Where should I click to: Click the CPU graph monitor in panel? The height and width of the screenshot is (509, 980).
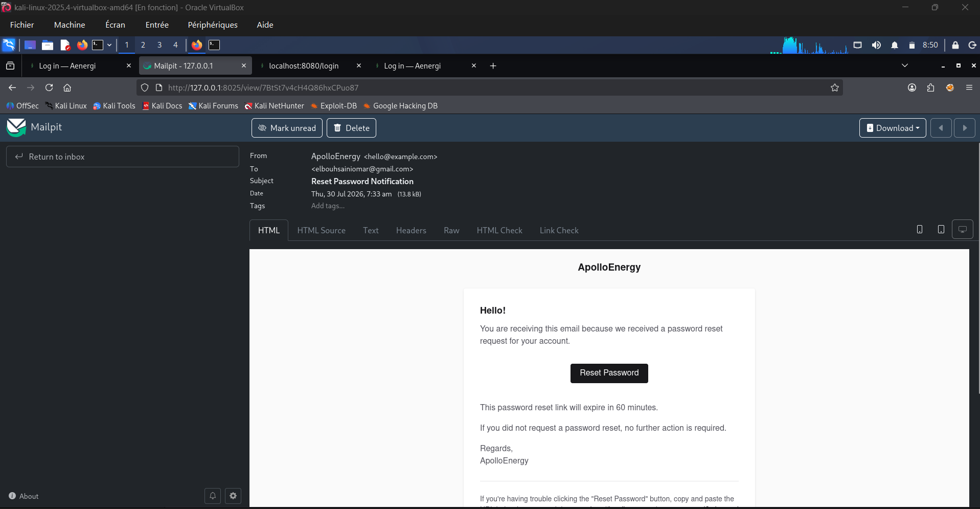(x=809, y=45)
